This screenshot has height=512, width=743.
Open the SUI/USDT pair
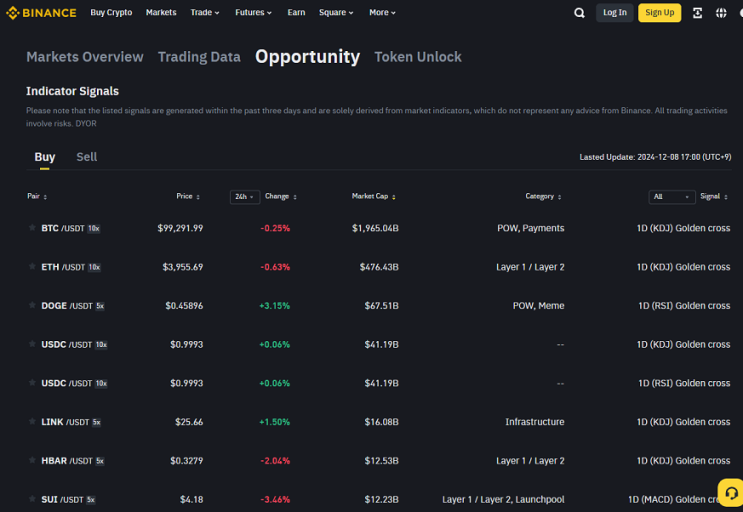pyautogui.click(x=62, y=500)
